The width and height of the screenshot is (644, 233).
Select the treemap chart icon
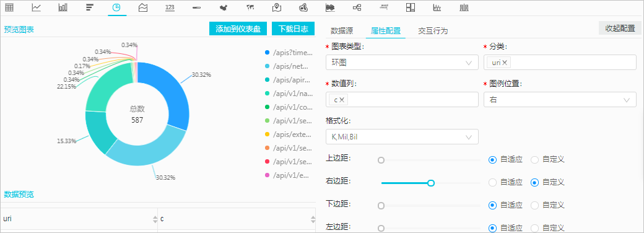(x=411, y=7)
